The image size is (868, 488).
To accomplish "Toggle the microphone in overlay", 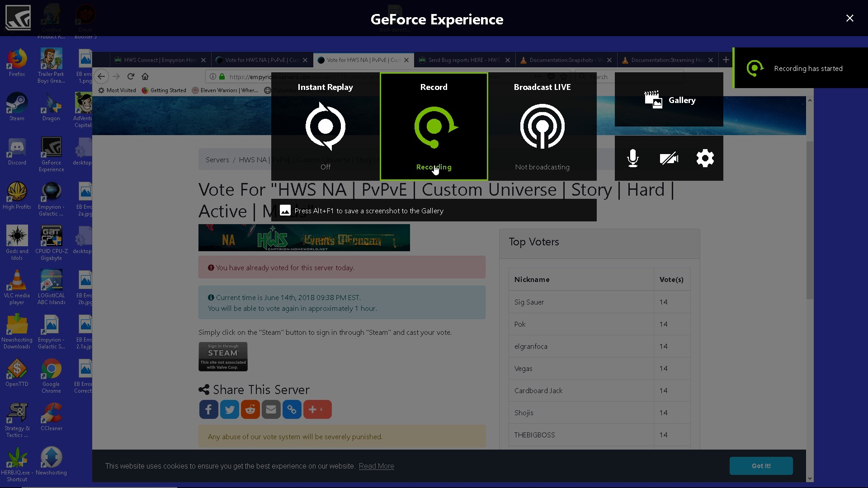I will tap(633, 158).
